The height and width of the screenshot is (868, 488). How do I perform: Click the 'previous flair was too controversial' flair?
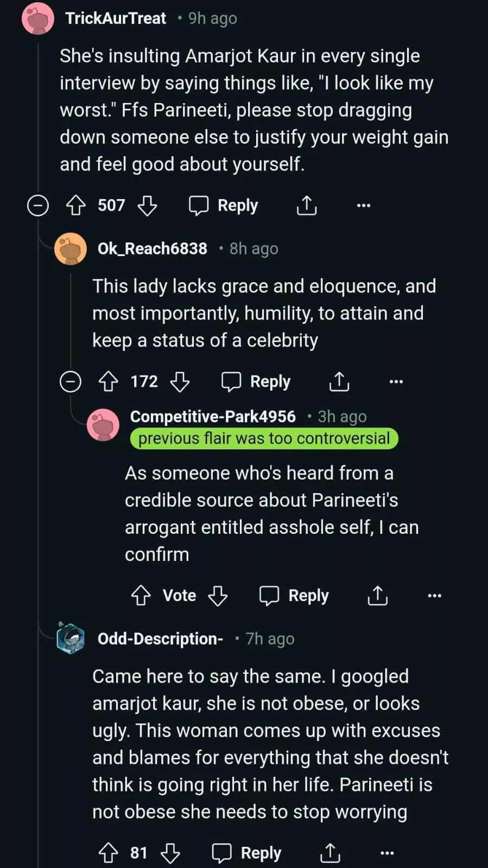(x=264, y=438)
